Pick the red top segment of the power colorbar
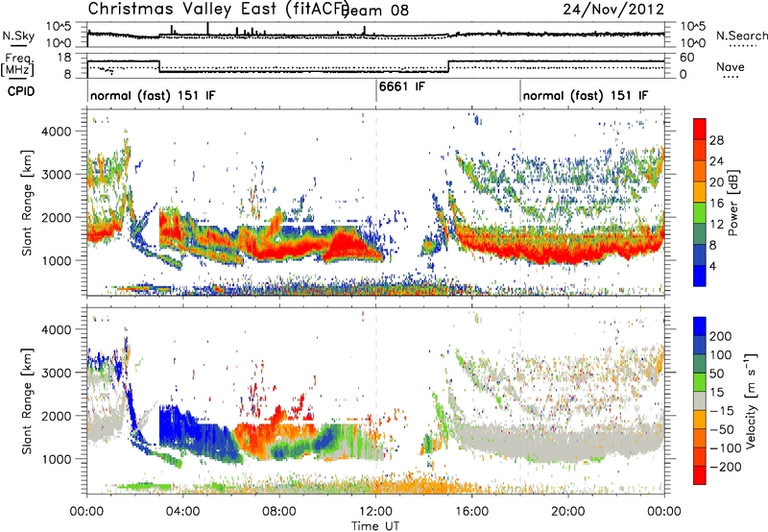 (x=700, y=130)
